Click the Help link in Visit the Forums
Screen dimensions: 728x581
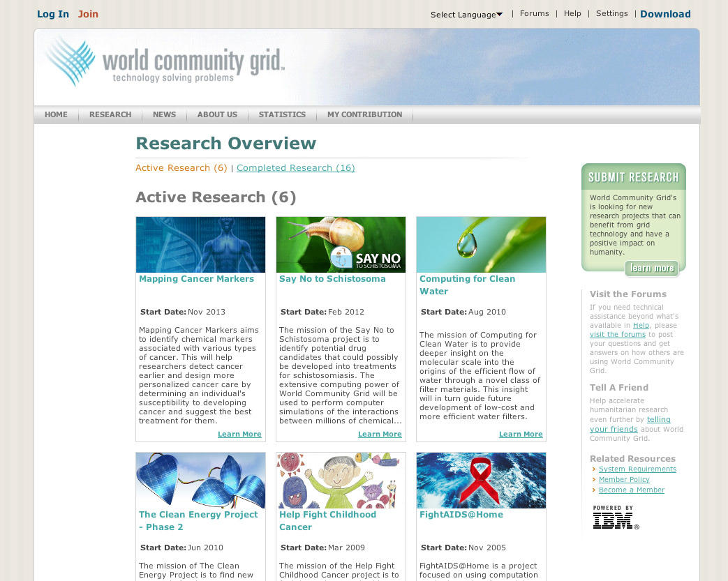click(x=641, y=325)
